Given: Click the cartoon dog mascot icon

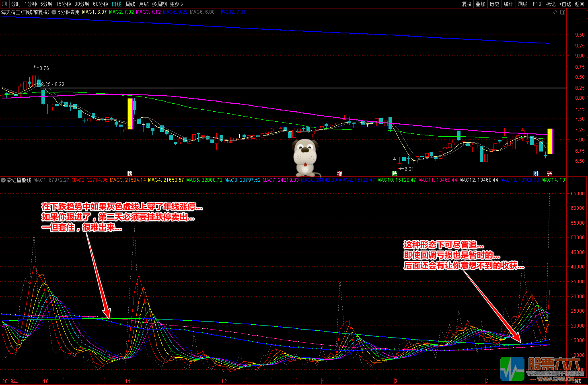Looking at the screenshot, I should pyautogui.click(x=305, y=157).
